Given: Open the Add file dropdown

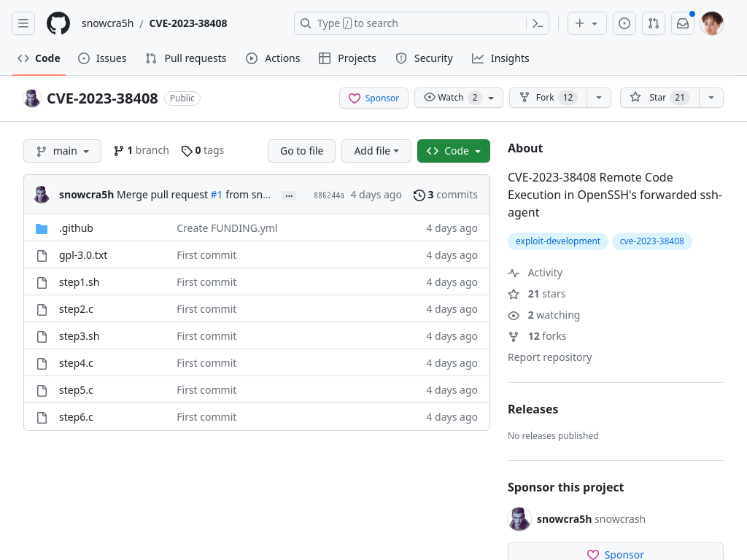Looking at the screenshot, I should 376,151.
